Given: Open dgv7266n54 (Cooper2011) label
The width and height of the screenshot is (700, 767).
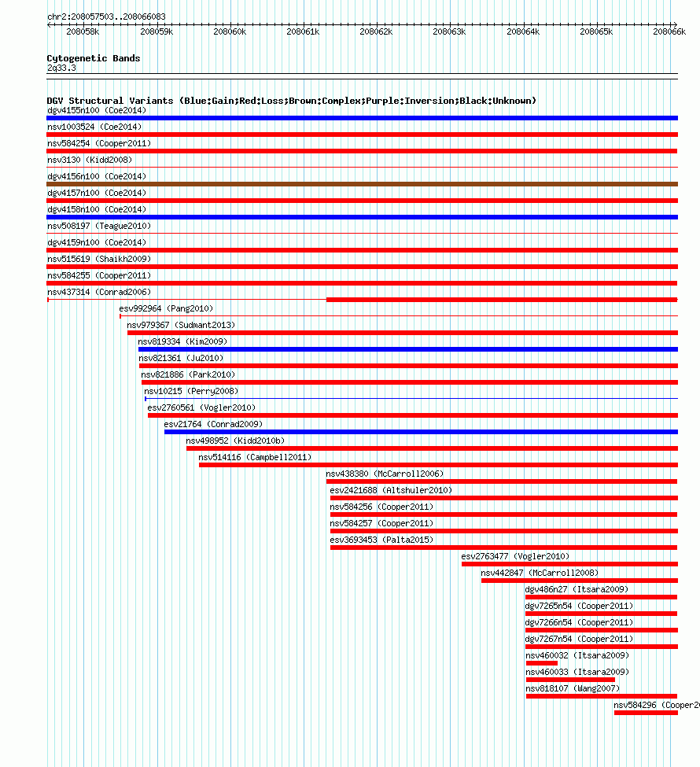Looking at the screenshot, I should point(579,623).
